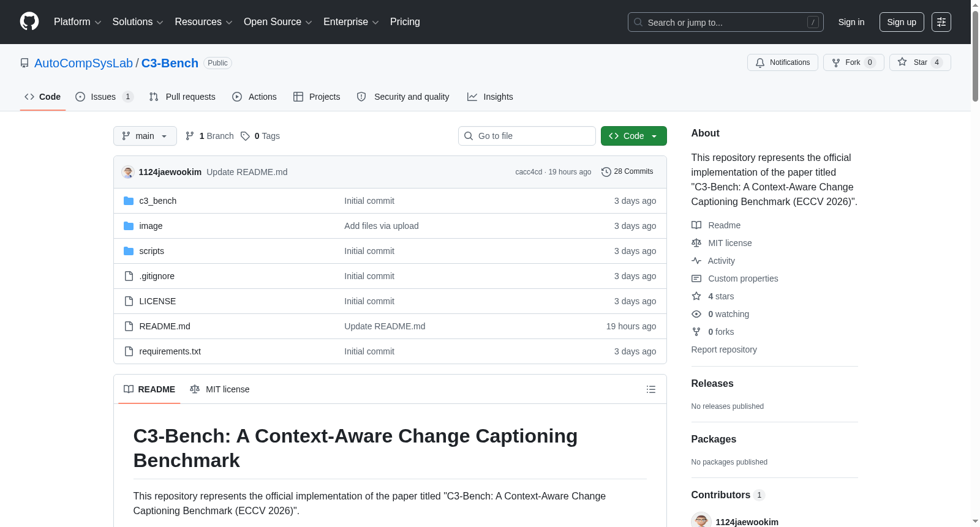
Task: Click the Pricing link
Action: [x=405, y=22]
